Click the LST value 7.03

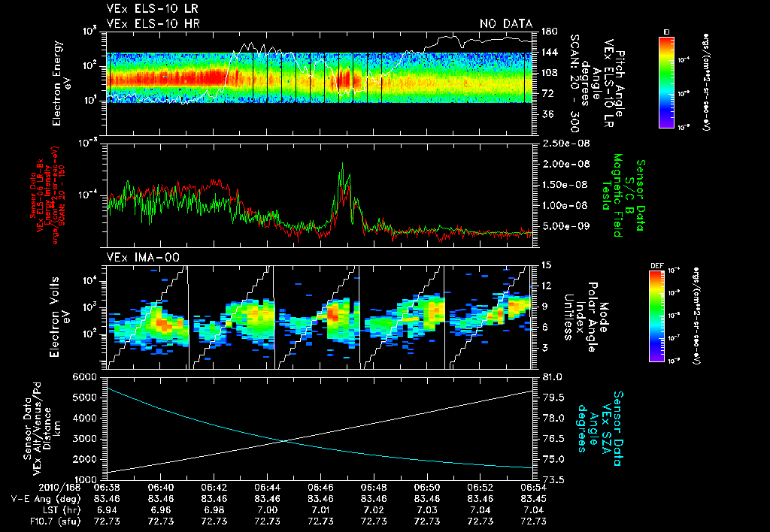coord(427,510)
